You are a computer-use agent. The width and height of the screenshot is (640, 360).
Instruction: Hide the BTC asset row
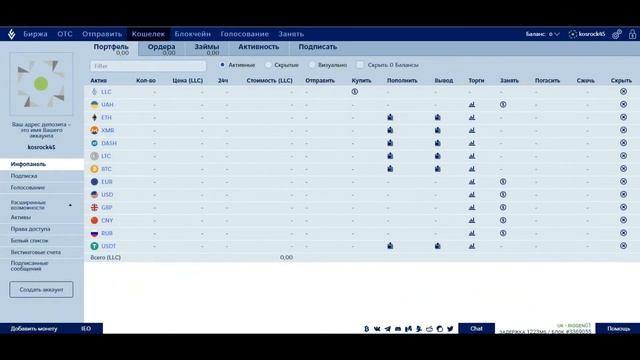623,169
